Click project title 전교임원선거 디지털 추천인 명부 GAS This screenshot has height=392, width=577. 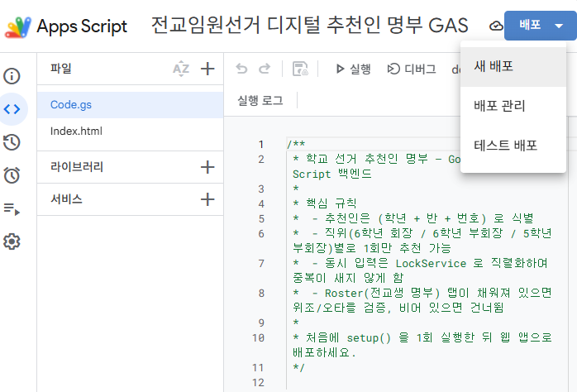(309, 26)
